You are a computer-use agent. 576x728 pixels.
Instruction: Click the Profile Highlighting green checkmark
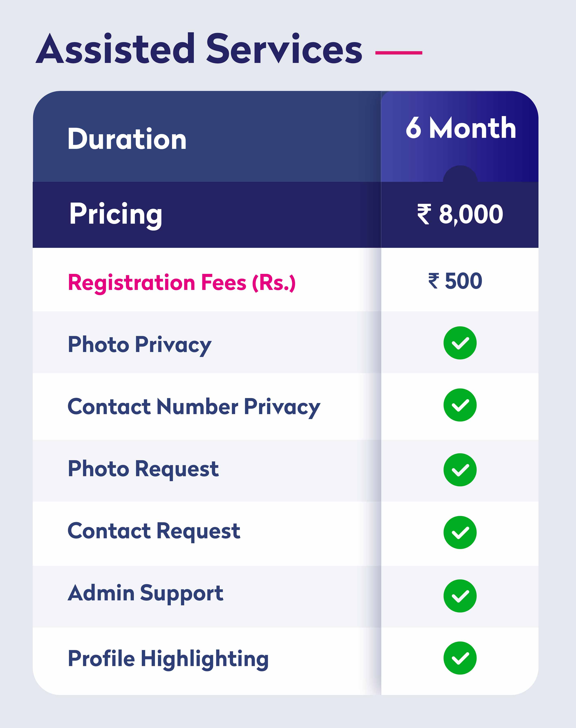(460, 658)
